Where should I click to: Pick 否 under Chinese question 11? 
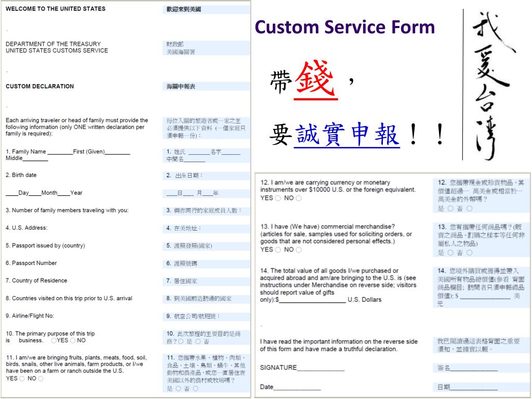tap(195, 389)
